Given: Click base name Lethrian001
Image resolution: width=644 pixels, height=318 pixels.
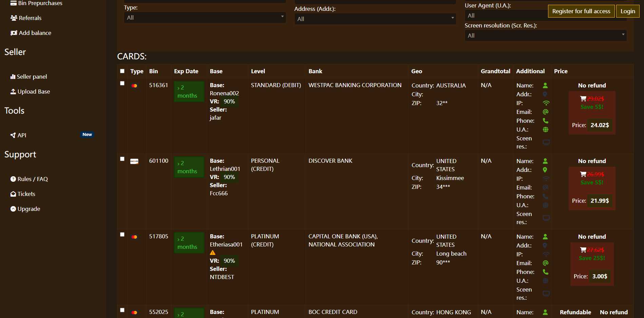Looking at the screenshot, I should (x=225, y=169).
